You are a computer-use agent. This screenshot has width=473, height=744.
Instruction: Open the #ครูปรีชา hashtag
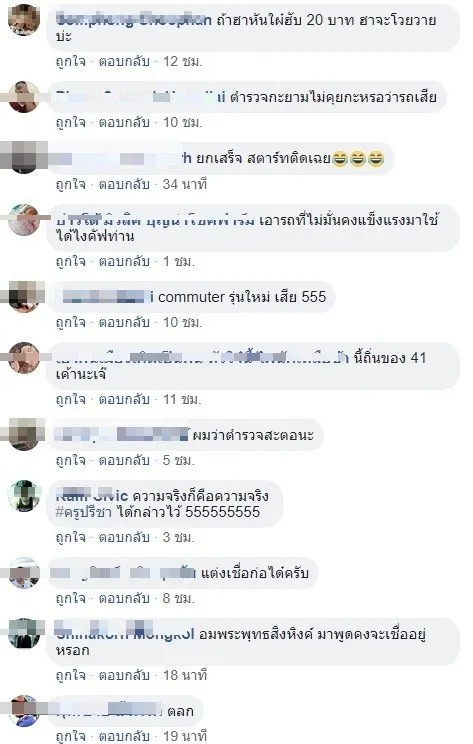pos(83,512)
